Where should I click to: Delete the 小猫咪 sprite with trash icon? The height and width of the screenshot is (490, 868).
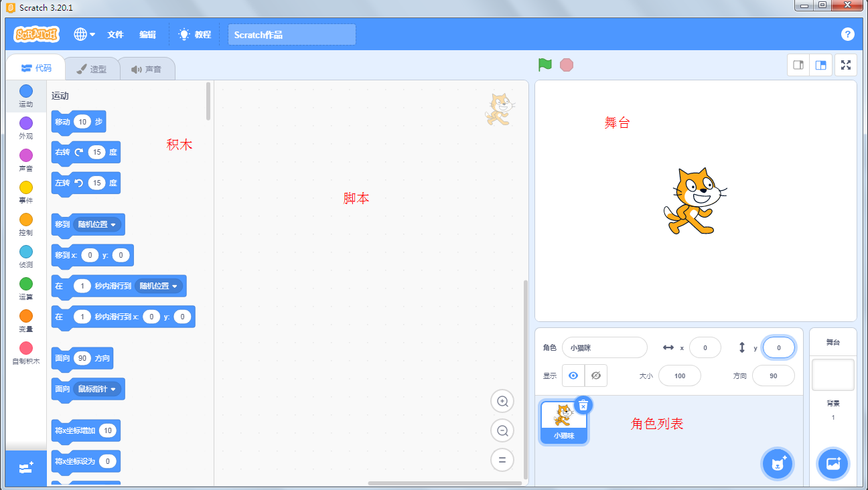click(583, 405)
